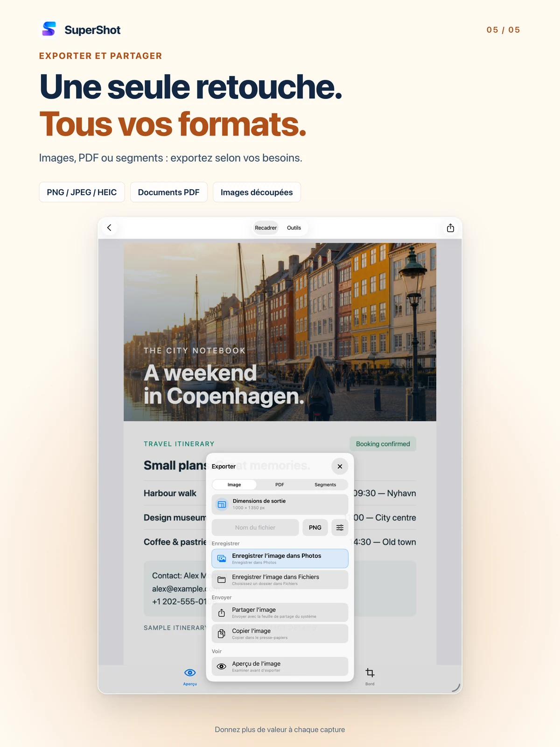
Task: Click the 05 / 05 page counter
Action: (x=503, y=30)
